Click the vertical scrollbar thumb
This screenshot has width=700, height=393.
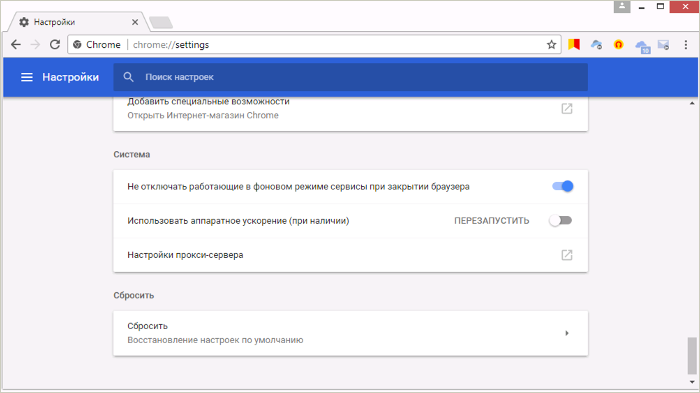click(692, 355)
